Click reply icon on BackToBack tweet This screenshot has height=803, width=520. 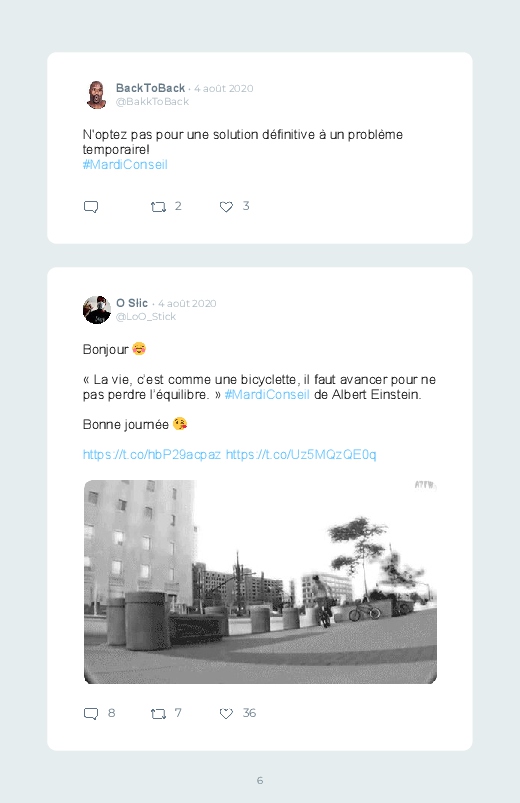pyautogui.click(x=91, y=207)
